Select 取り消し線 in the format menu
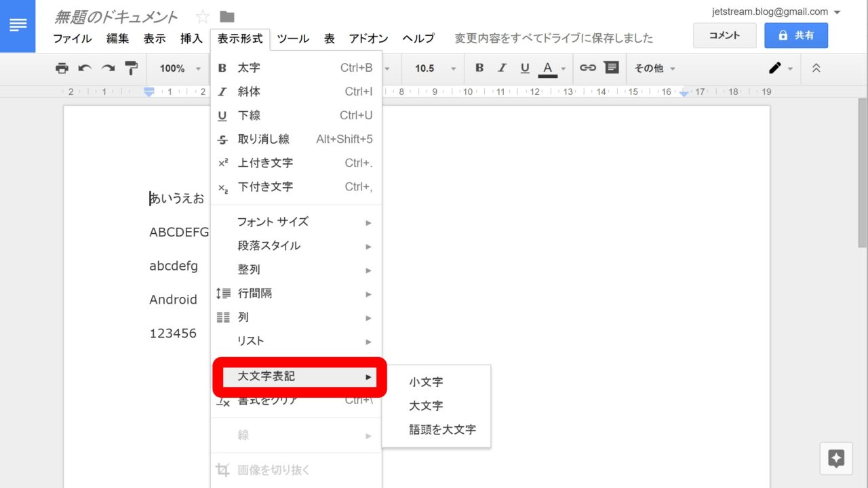The width and height of the screenshot is (868, 488). click(x=264, y=139)
